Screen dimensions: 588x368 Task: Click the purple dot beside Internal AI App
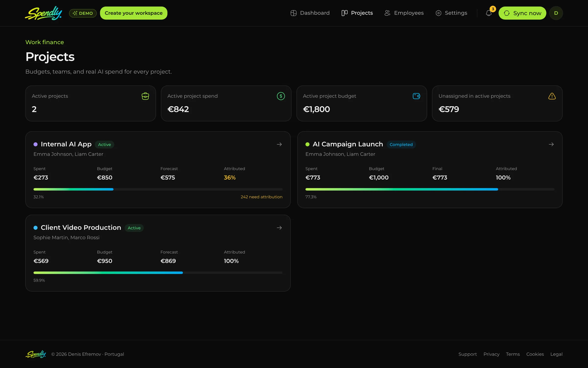[36, 144]
